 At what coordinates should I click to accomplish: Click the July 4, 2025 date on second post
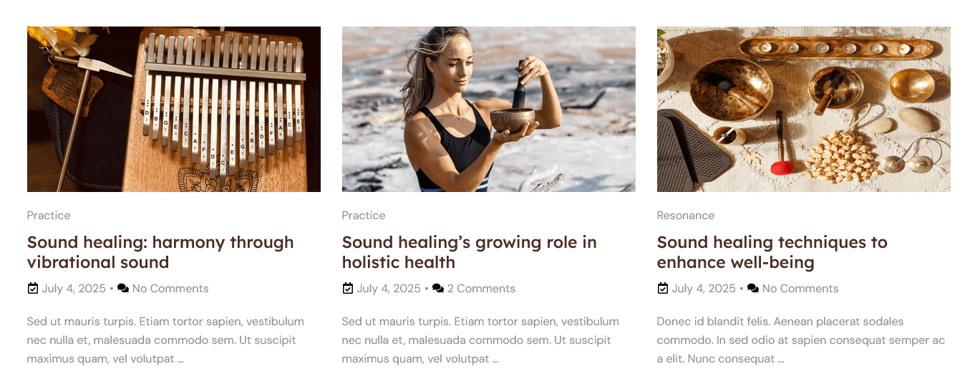coord(389,289)
